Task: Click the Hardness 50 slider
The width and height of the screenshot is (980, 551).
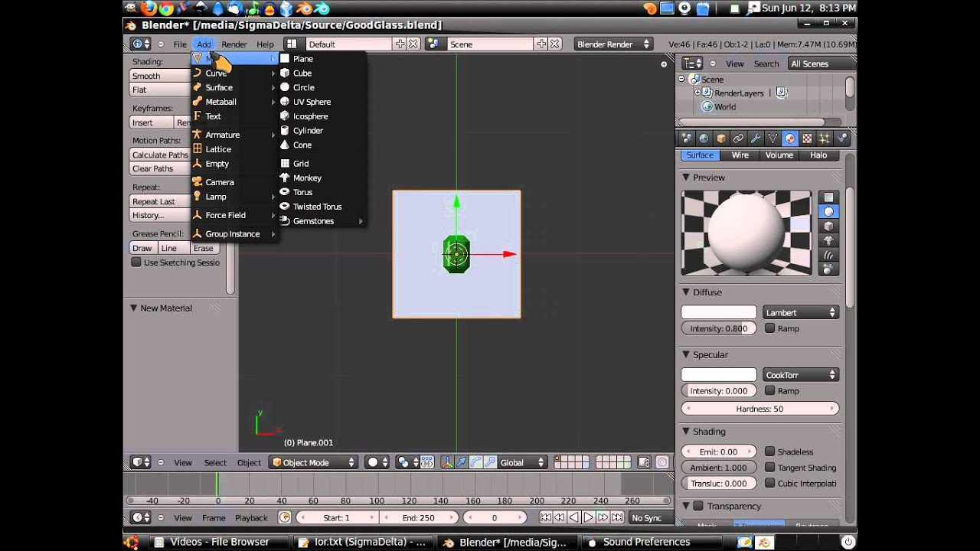Action: click(x=759, y=409)
